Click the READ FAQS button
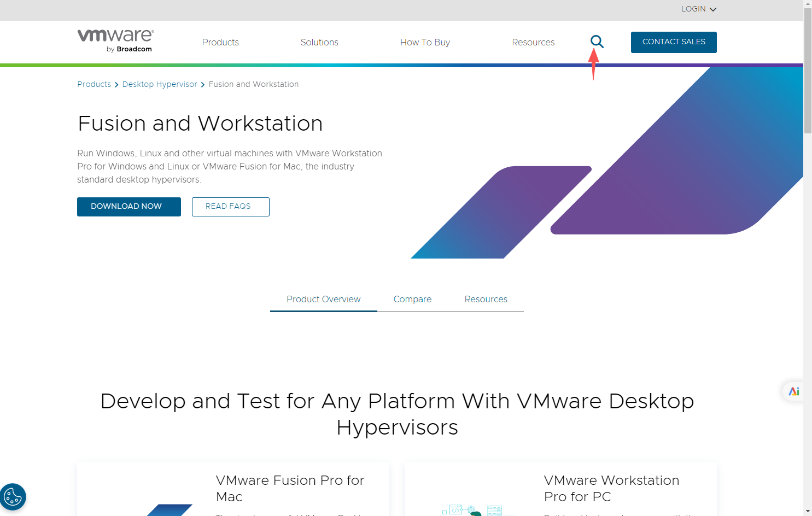Viewport: 812px width, 516px height. click(x=231, y=207)
